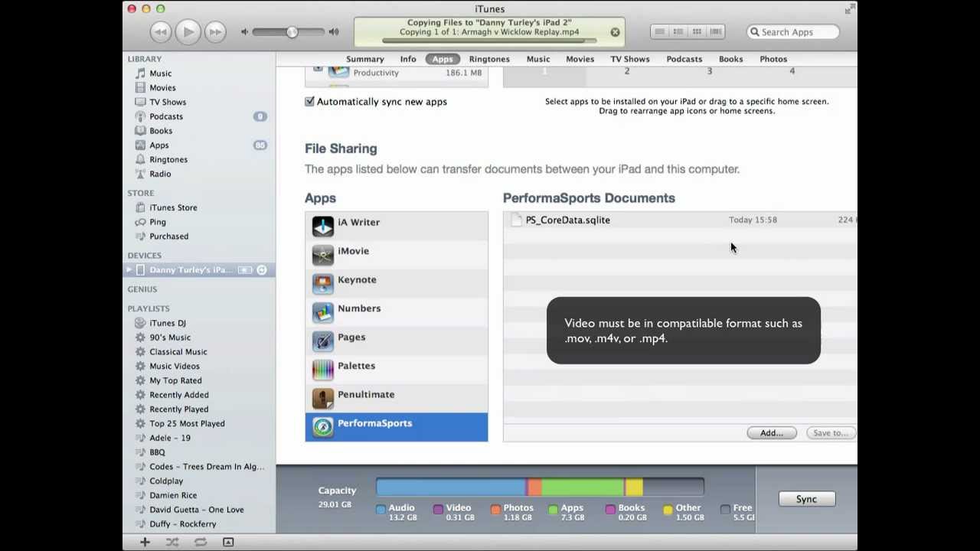Click the Sync button

click(806, 499)
